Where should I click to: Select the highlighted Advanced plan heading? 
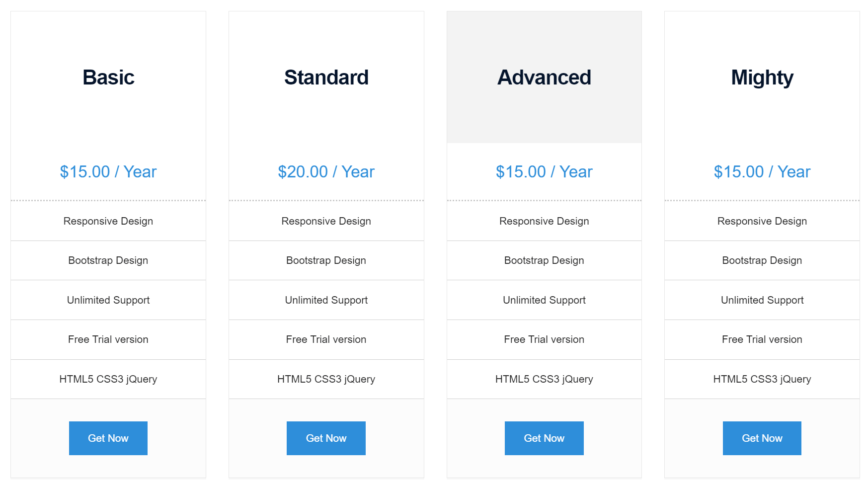[544, 78]
